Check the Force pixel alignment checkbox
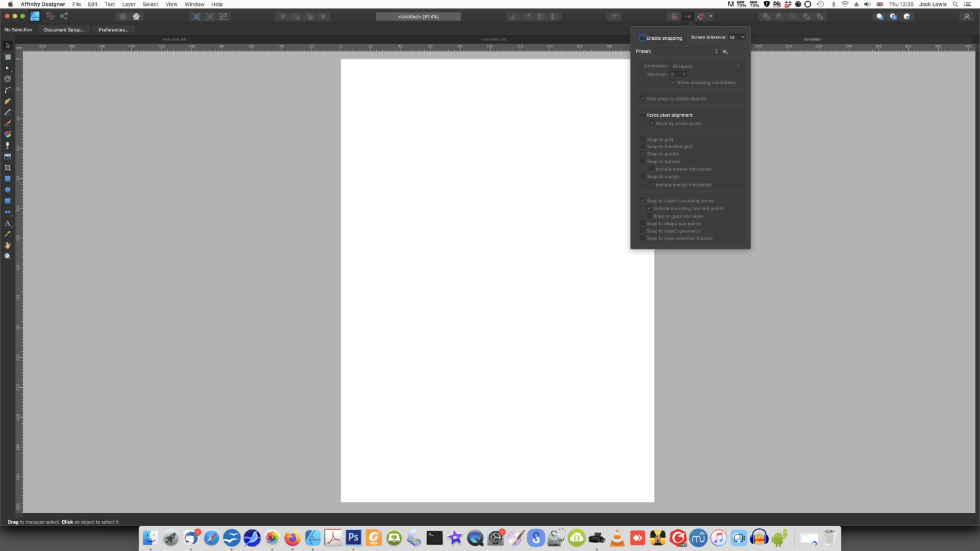The width and height of the screenshot is (980, 551). pyautogui.click(x=642, y=114)
